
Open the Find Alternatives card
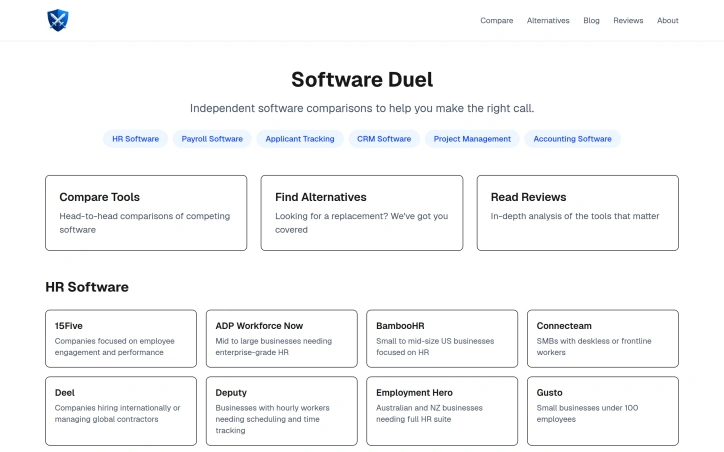pos(362,213)
